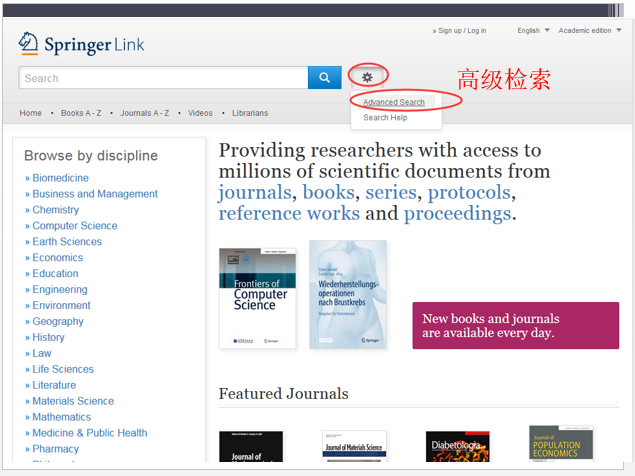Browse the Law discipline
Viewport: 635px width, 476px height.
42,353
